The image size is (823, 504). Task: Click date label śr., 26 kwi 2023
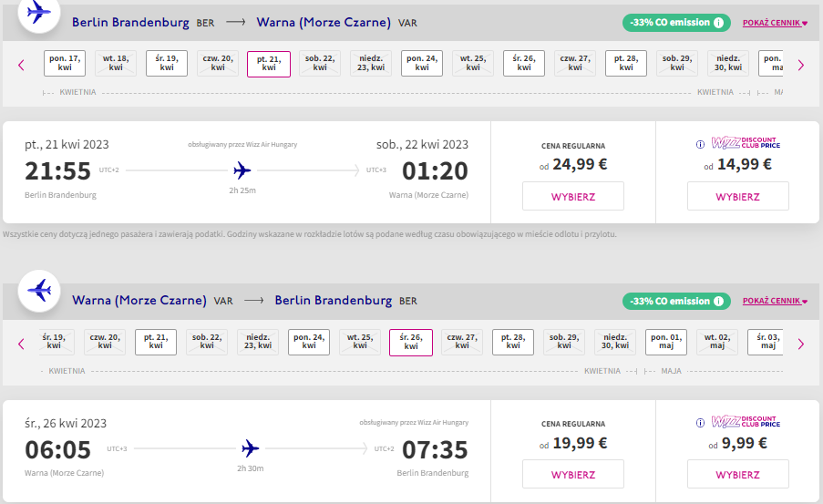click(x=66, y=424)
